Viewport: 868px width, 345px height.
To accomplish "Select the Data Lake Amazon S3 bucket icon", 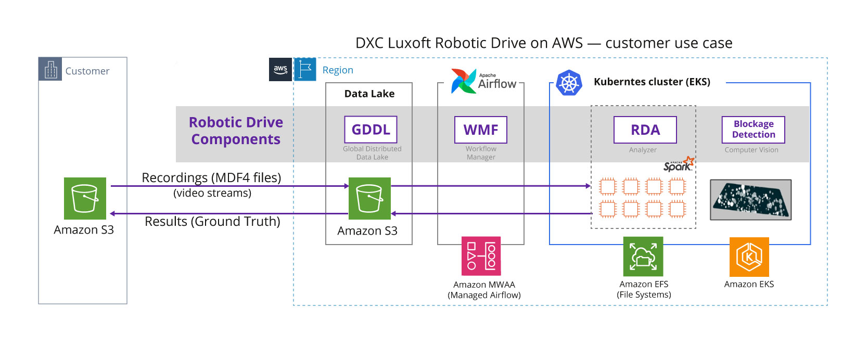I will [x=369, y=198].
